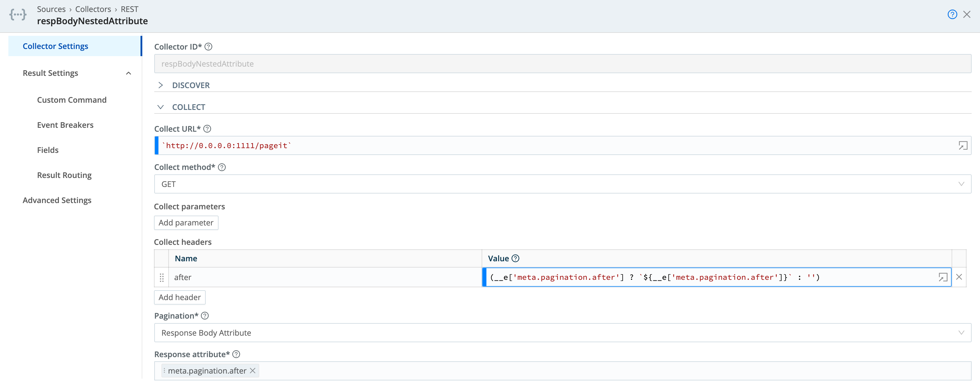Click the Collector ID help icon
The width and height of the screenshot is (980, 387).
(x=208, y=47)
